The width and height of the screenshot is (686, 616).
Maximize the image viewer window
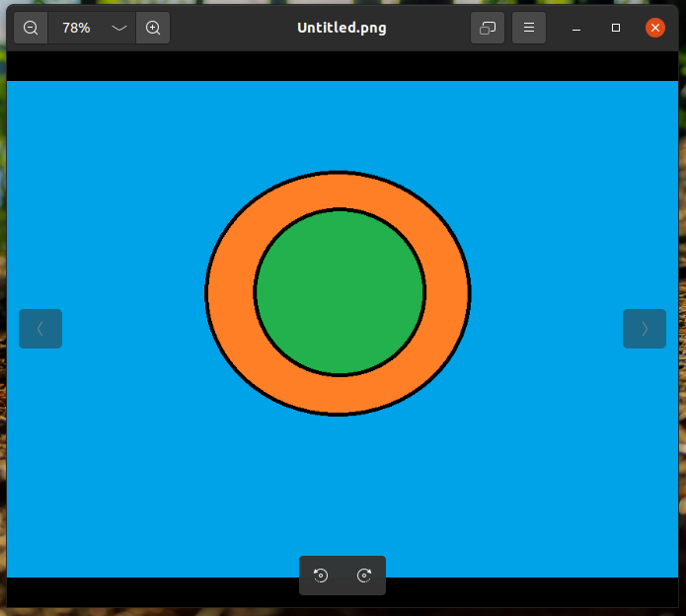[x=616, y=28]
